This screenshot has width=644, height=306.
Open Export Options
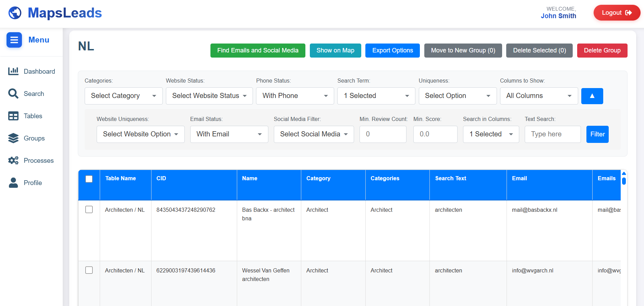[392, 50]
